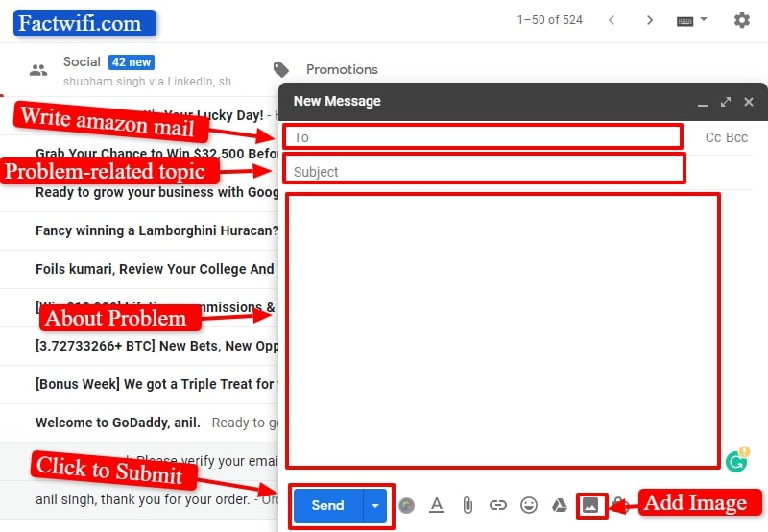Screen dimensions: 768x532
Task: Open the Social inbox tab
Action: tap(82, 62)
